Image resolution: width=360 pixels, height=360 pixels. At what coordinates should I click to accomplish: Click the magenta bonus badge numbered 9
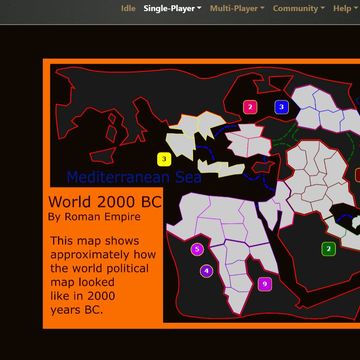265,284
